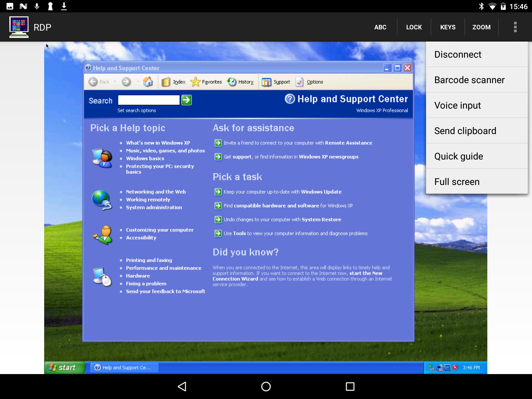
Task: Open Protecting your PC: security basics
Action: (160, 169)
